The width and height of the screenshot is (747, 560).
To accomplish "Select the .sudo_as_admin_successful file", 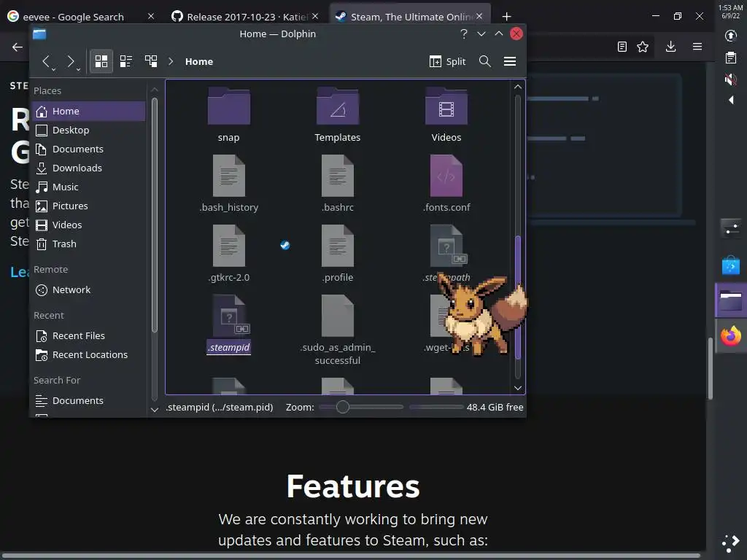I will [x=337, y=330].
